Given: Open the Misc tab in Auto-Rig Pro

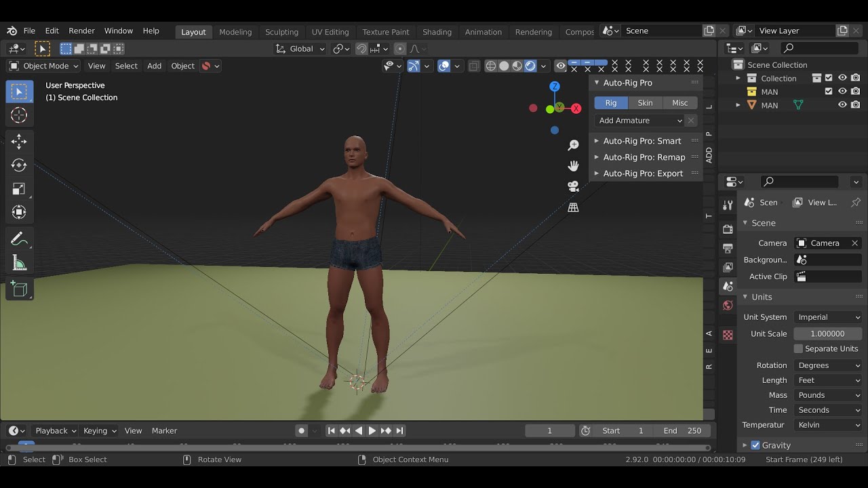Looking at the screenshot, I should 680,103.
